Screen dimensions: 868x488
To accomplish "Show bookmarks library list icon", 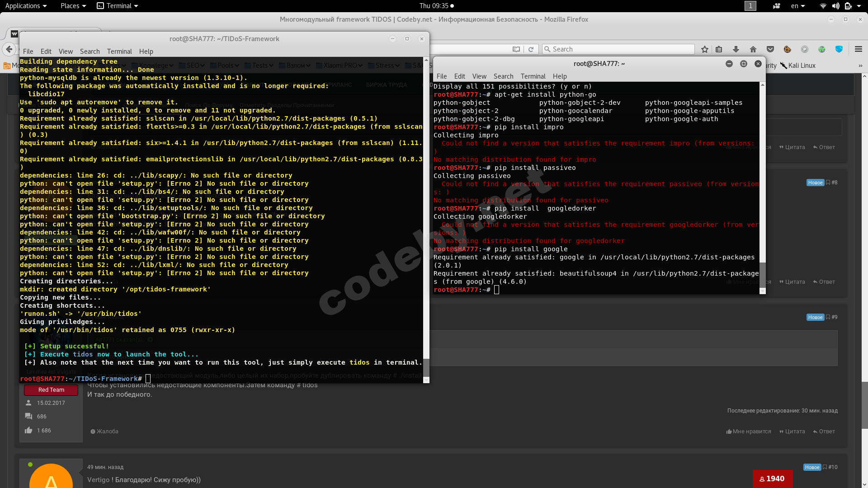I will tap(719, 49).
